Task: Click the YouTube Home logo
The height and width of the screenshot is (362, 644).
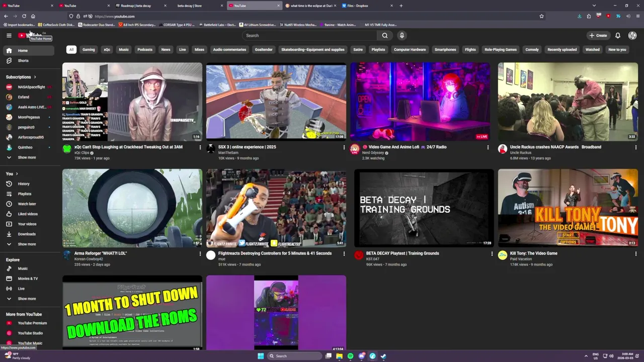Action: (30, 35)
